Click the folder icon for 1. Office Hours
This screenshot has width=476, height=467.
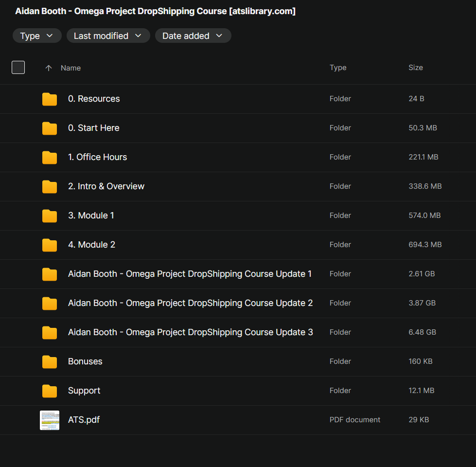50,157
